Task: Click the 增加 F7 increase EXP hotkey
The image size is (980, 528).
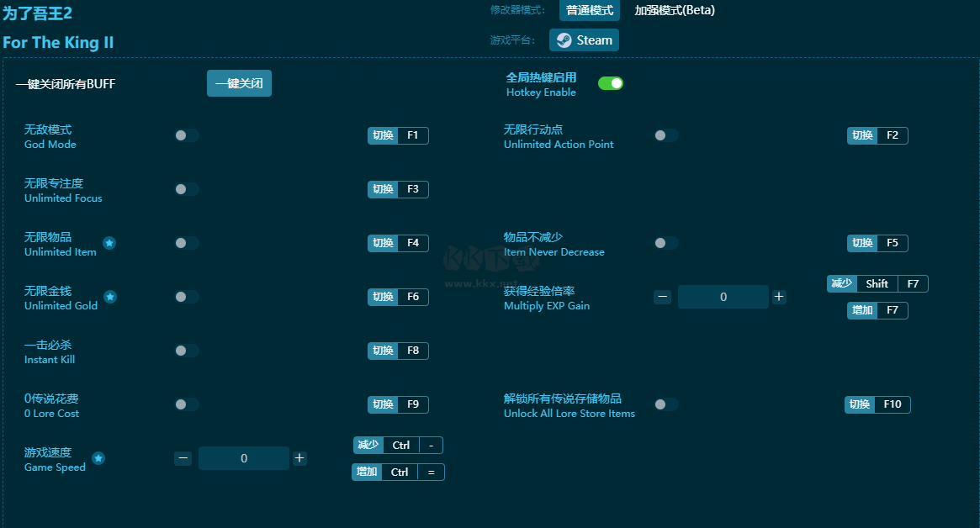Action: point(877,310)
